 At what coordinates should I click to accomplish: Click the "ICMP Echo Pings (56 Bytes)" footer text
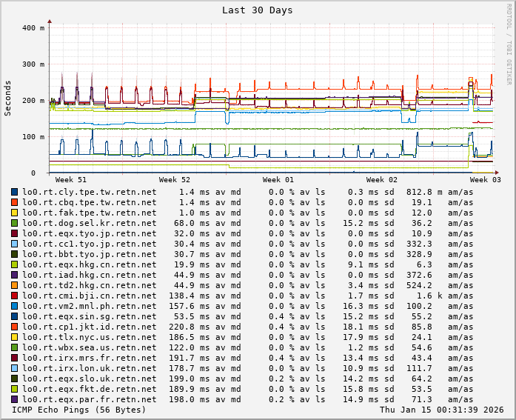pyautogui.click(x=79, y=410)
